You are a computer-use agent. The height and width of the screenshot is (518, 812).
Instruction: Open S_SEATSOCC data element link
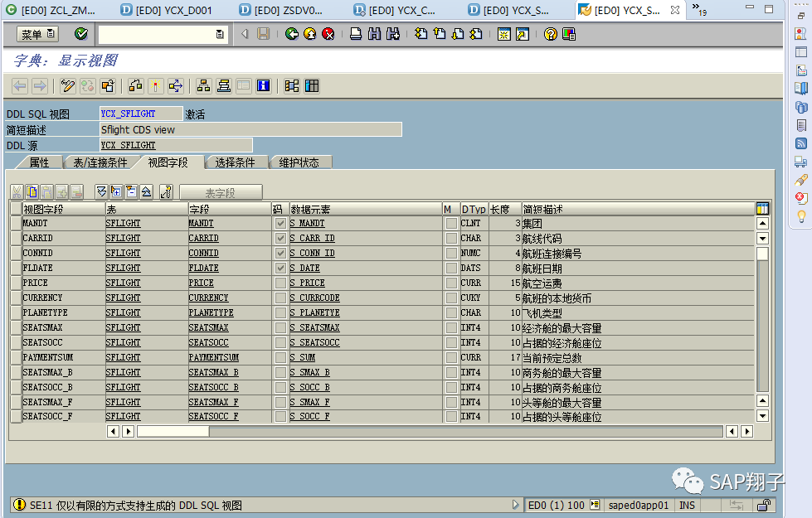click(315, 342)
